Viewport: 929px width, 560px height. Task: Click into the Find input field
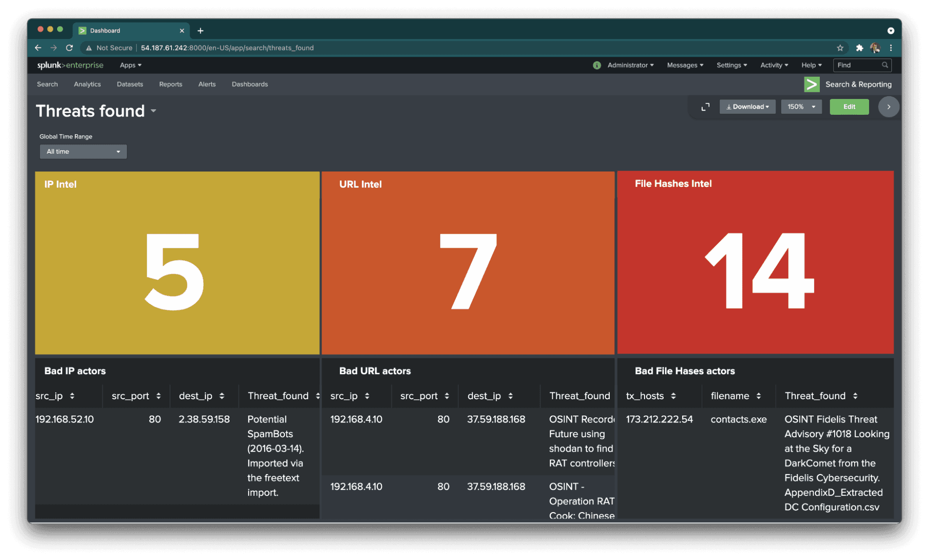pos(856,65)
